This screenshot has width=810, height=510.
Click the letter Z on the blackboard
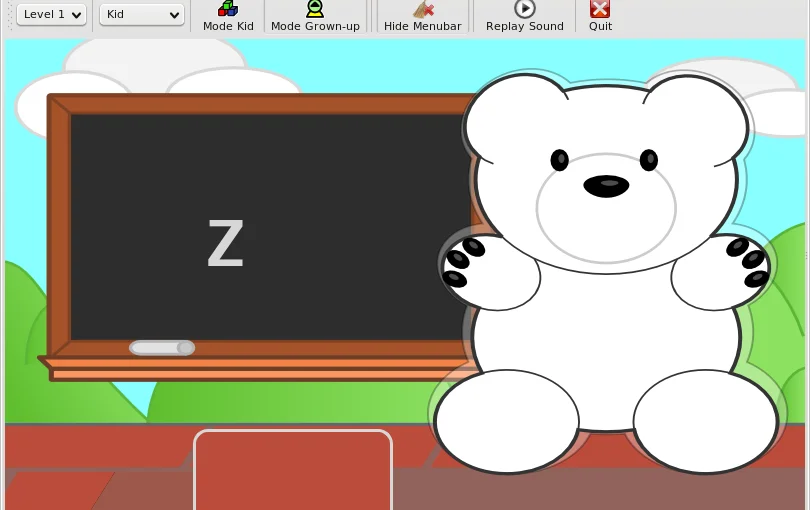pos(225,243)
